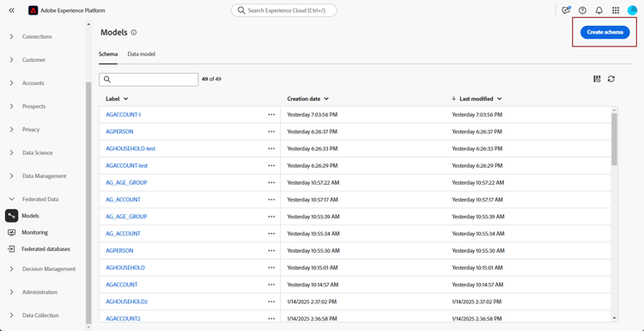Click the Create schema button

pyautogui.click(x=605, y=32)
